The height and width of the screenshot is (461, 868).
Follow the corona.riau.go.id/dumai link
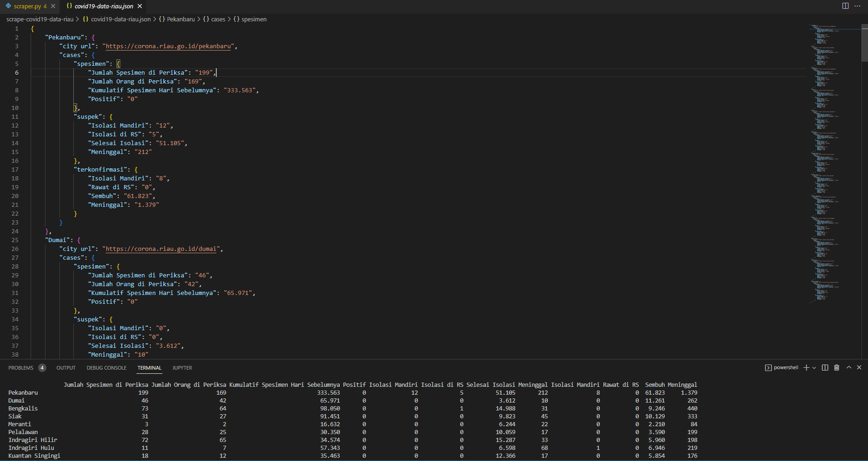tap(161, 249)
